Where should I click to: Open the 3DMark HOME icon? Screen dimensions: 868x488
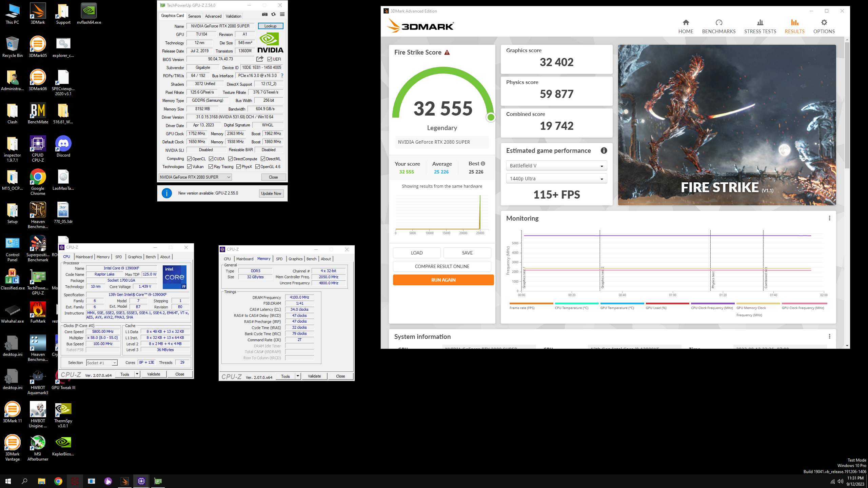[x=686, y=23]
